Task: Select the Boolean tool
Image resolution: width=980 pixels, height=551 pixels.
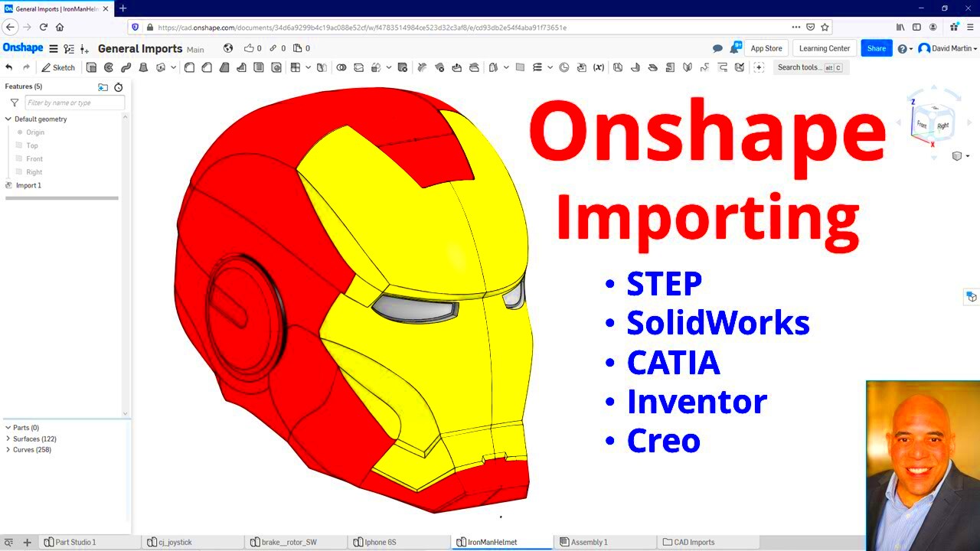Action: [x=341, y=67]
